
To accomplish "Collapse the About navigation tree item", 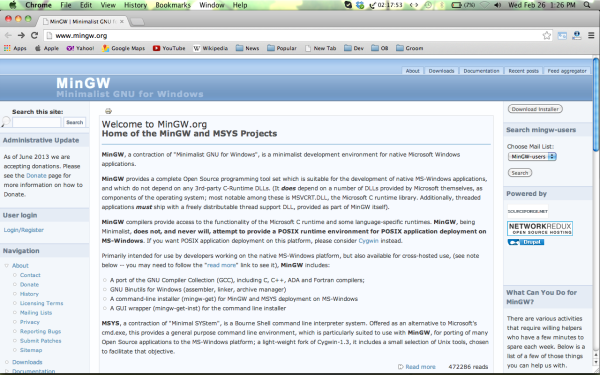I will [x=7, y=266].
